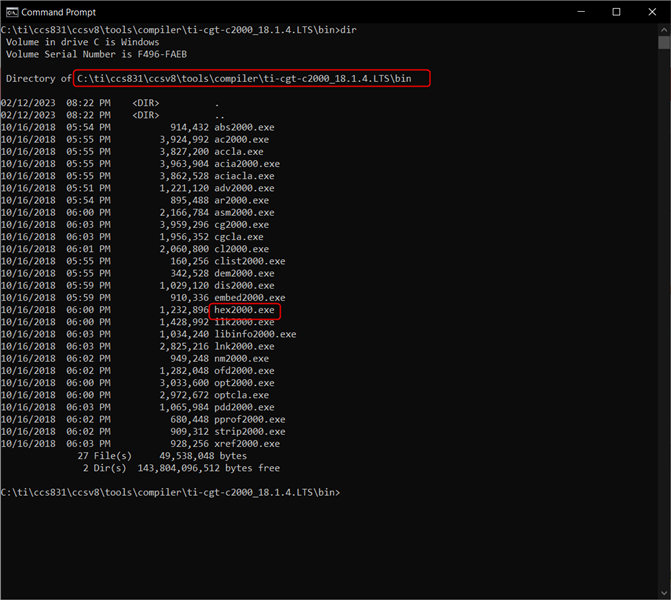Click the dem2000.exe file name
Screen dimensions: 671x600
[x=244, y=273]
